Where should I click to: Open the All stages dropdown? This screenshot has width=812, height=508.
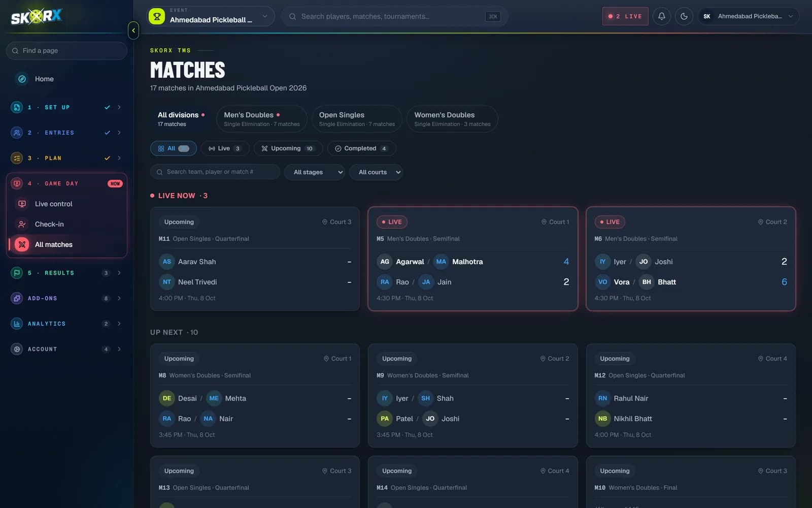point(315,172)
